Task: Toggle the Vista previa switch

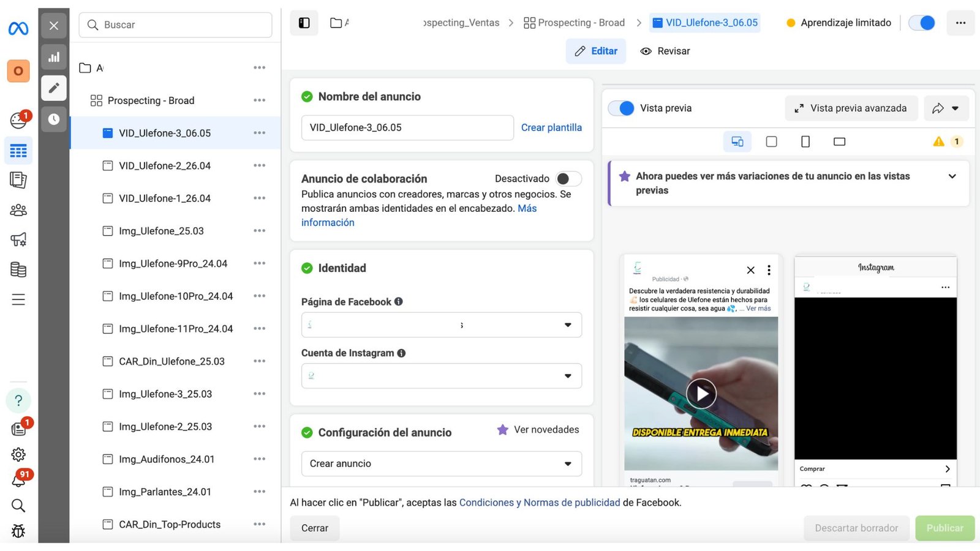Action: pos(621,108)
